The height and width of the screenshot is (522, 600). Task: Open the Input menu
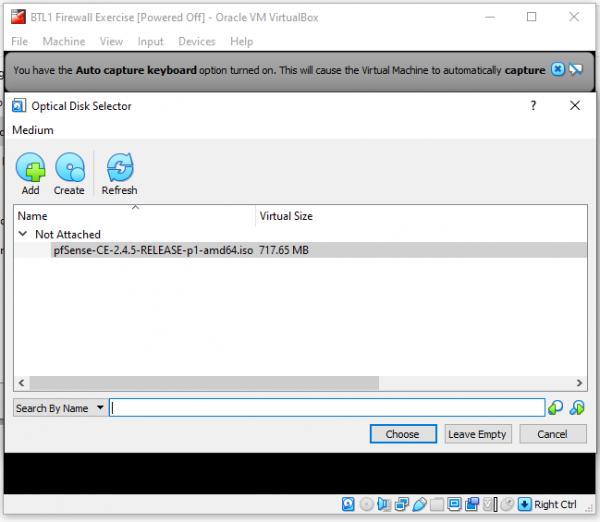[x=150, y=41]
